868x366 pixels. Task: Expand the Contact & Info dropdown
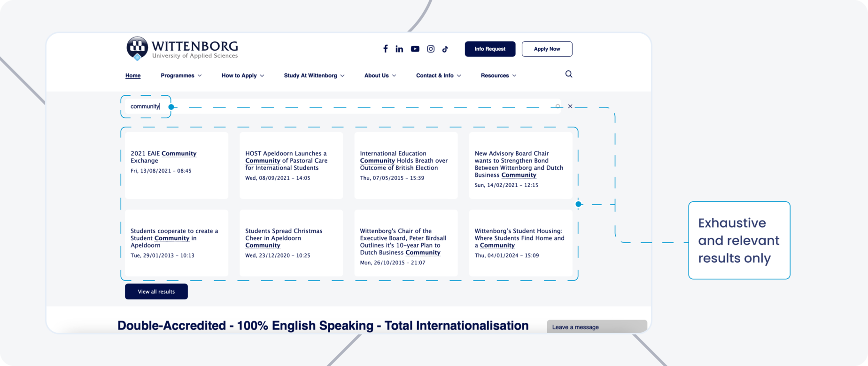pos(439,76)
